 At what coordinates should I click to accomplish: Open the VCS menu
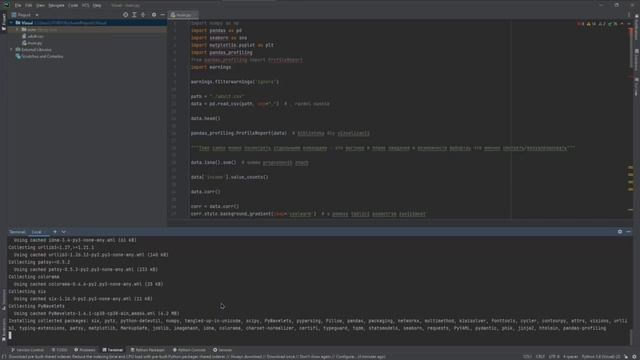[86, 5]
